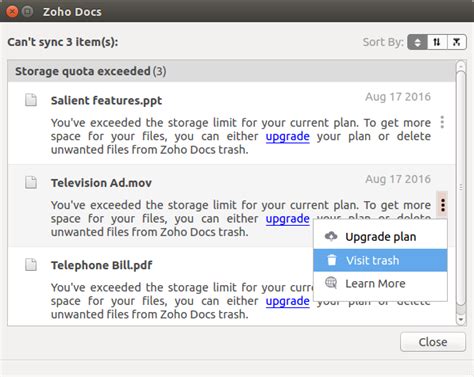Choose Upgrade plan from context menu

380,237
